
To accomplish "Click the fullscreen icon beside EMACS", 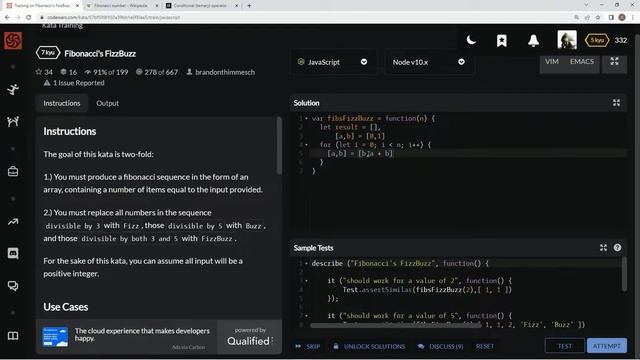I will (614, 61).
